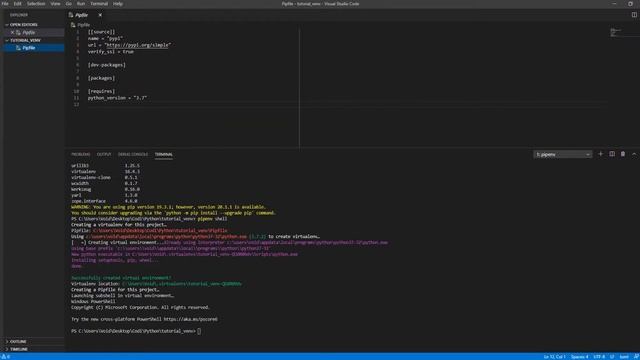Open the Help menu
Screen dimensions: 640x360
[x=118, y=4]
